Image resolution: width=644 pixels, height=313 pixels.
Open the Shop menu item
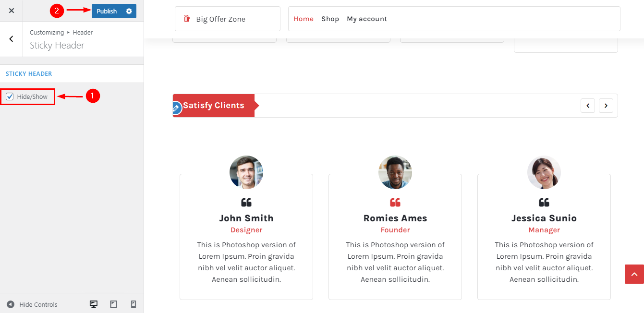(330, 19)
